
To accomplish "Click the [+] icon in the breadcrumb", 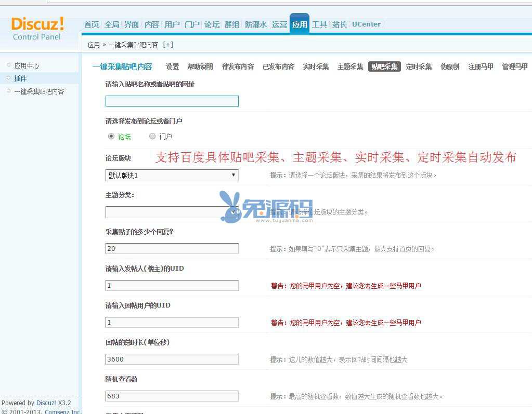I will (168, 45).
